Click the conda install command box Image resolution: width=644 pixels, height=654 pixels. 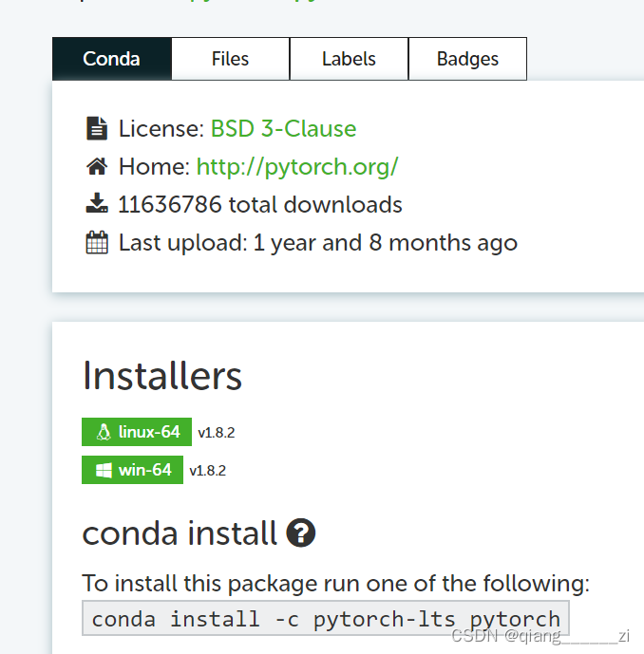coord(326,618)
